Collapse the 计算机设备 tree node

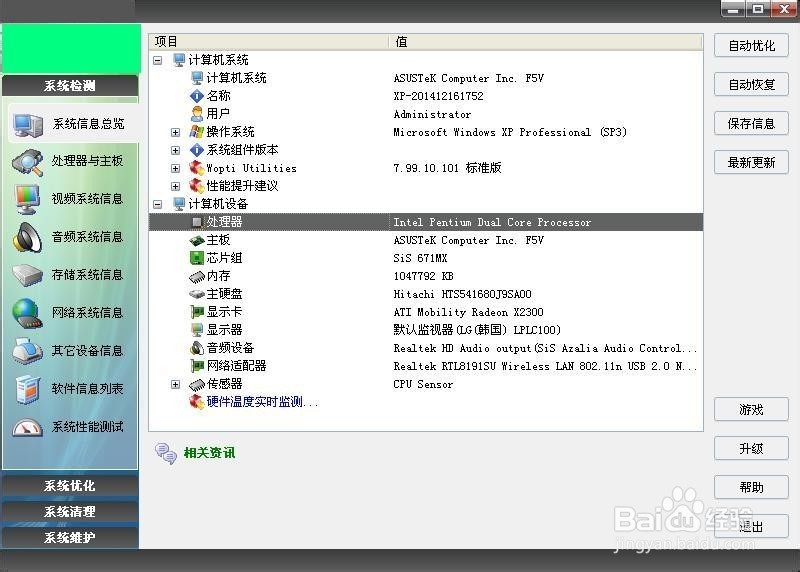[158, 204]
